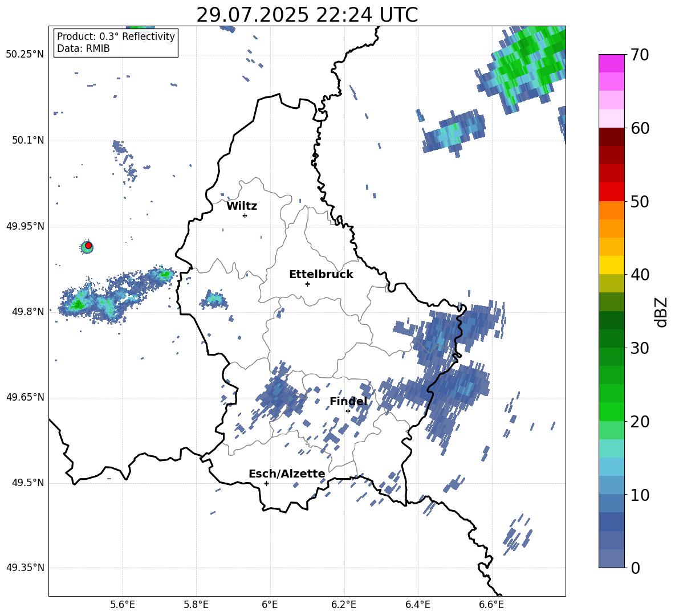The height and width of the screenshot is (616, 675).
Task: Click the 6.4°E longitude label
Action: 417,605
